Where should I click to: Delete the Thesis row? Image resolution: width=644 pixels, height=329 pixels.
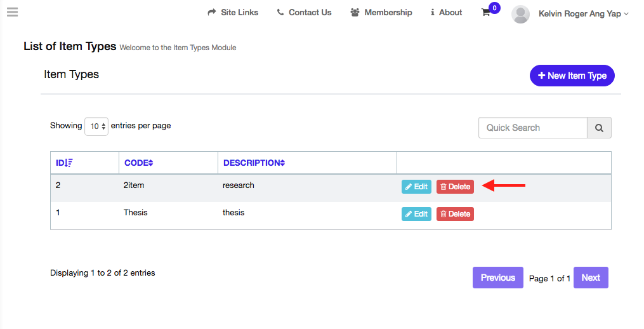[455, 214]
